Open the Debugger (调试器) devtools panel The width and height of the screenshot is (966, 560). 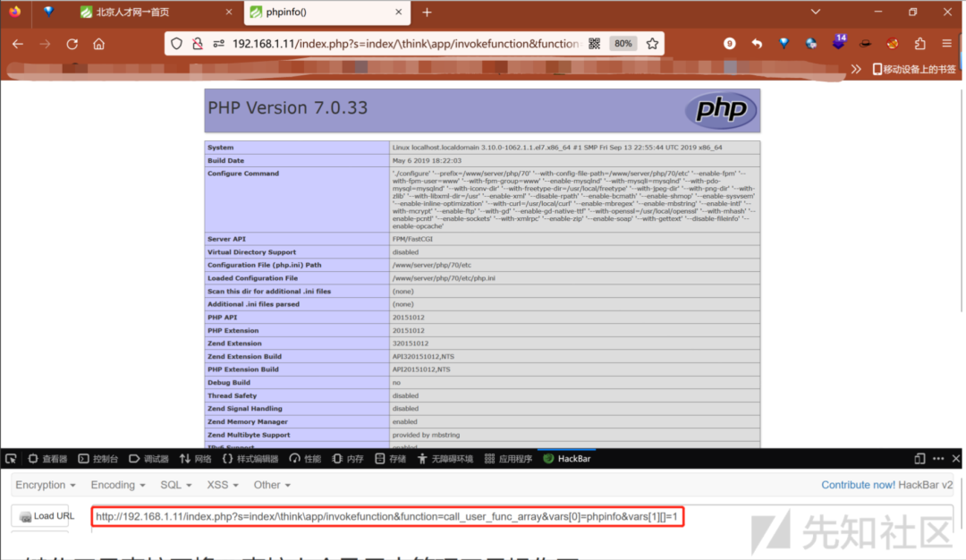pyautogui.click(x=148, y=458)
